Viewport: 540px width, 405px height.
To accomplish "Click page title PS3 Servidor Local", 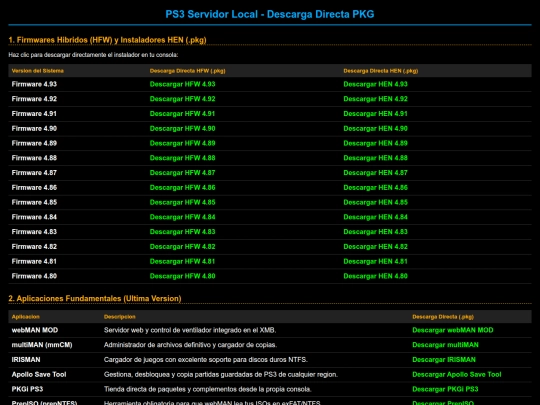I will [x=270, y=14].
